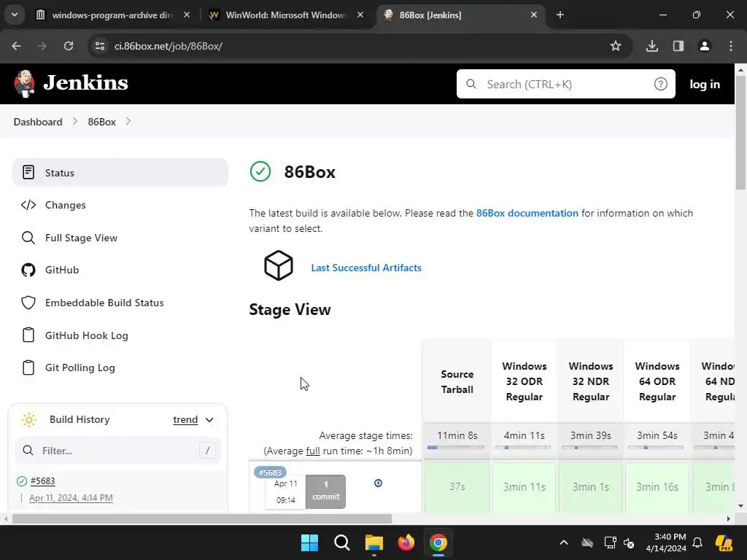This screenshot has height=560, width=747.
Task: Click the Status document icon in sidebar
Action: pyautogui.click(x=28, y=172)
